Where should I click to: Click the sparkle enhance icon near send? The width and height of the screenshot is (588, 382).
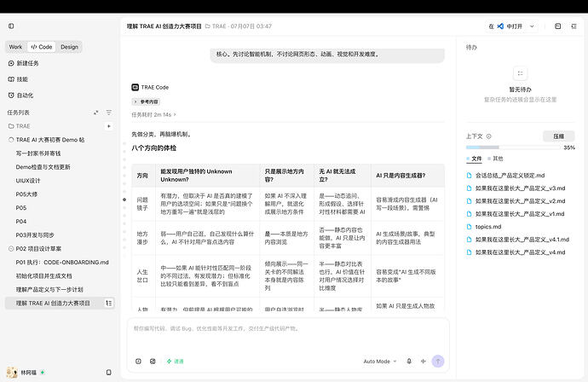[x=424, y=361]
